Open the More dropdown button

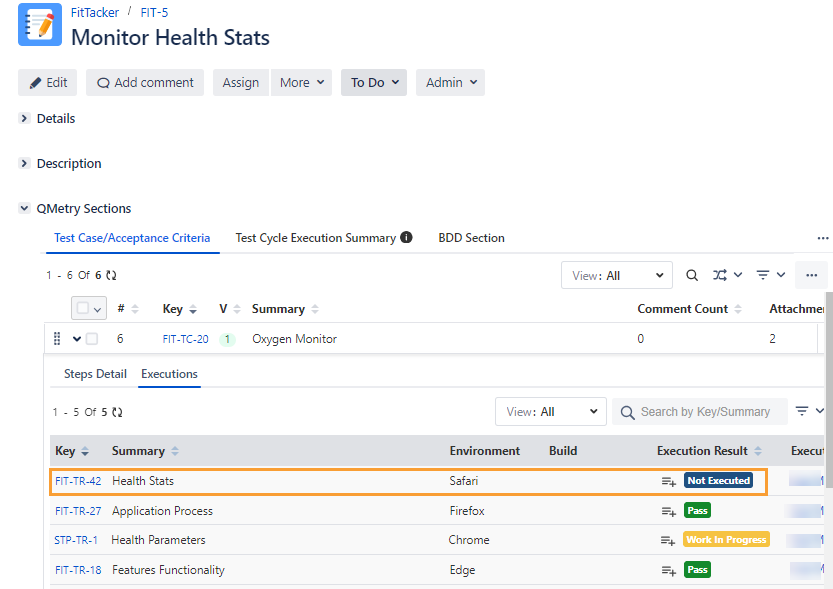click(302, 82)
